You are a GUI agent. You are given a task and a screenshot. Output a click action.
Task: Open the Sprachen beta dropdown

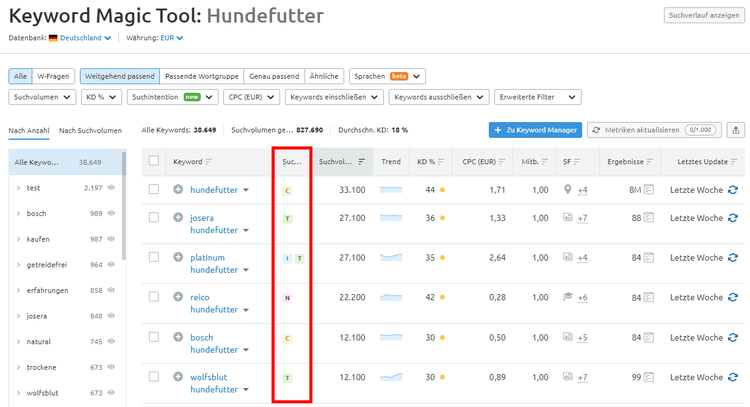(x=387, y=76)
